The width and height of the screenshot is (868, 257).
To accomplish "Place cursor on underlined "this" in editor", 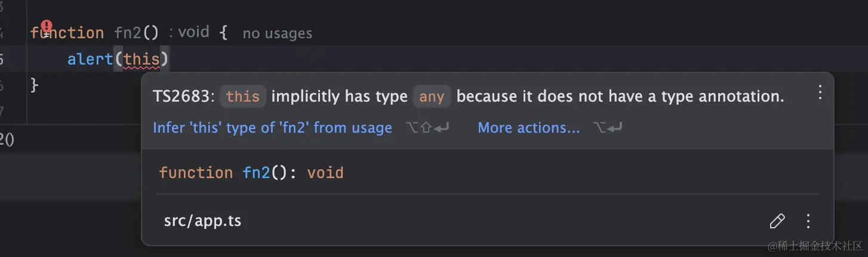I will 141,59.
